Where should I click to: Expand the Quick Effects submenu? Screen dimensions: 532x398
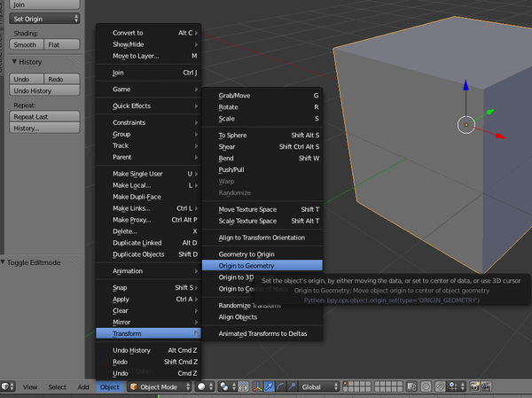pyautogui.click(x=149, y=105)
